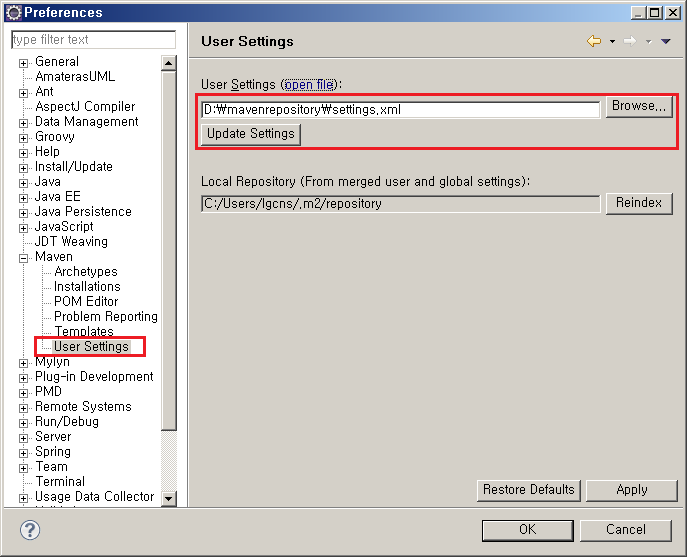
Task: Click the help question mark icon
Action: point(30,529)
